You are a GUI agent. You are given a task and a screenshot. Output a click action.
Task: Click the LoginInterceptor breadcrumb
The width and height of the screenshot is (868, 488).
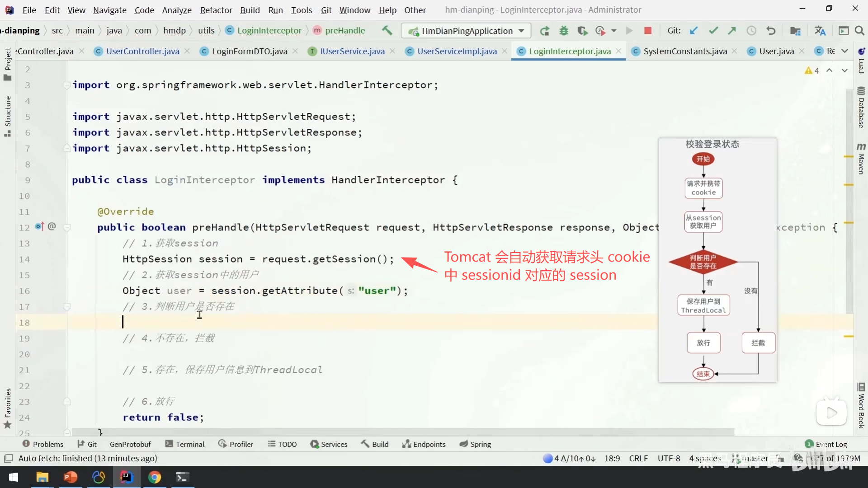[269, 30]
